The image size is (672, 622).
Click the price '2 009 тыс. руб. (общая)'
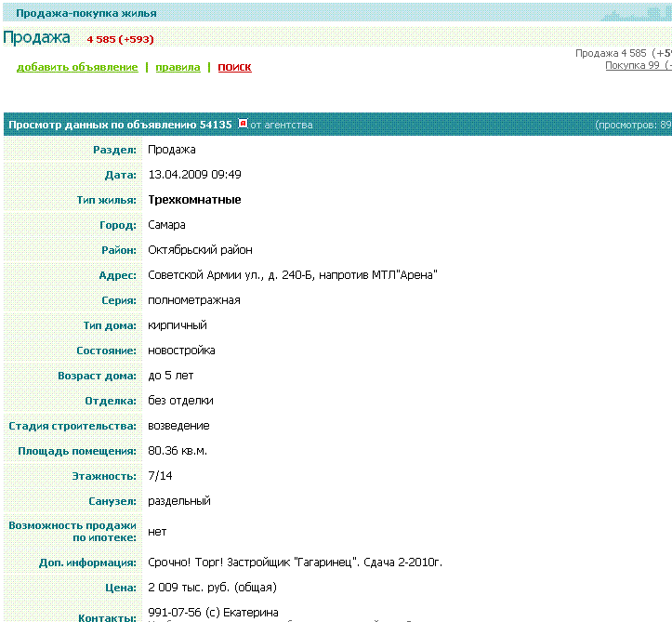click(212, 588)
